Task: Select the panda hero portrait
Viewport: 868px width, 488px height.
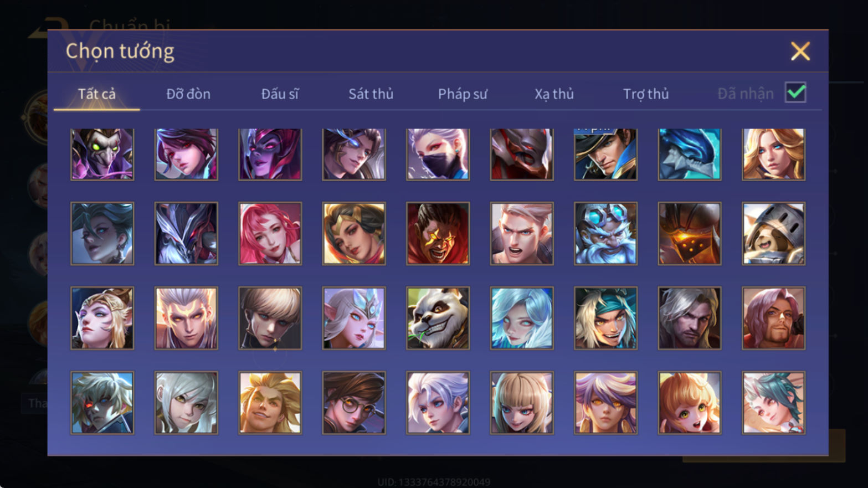Action: (x=438, y=318)
